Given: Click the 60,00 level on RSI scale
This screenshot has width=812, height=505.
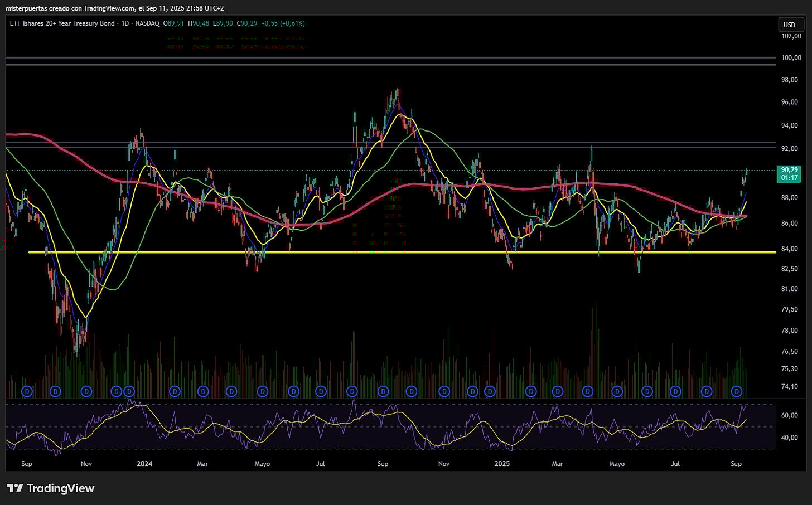Looking at the screenshot, I should pos(789,415).
